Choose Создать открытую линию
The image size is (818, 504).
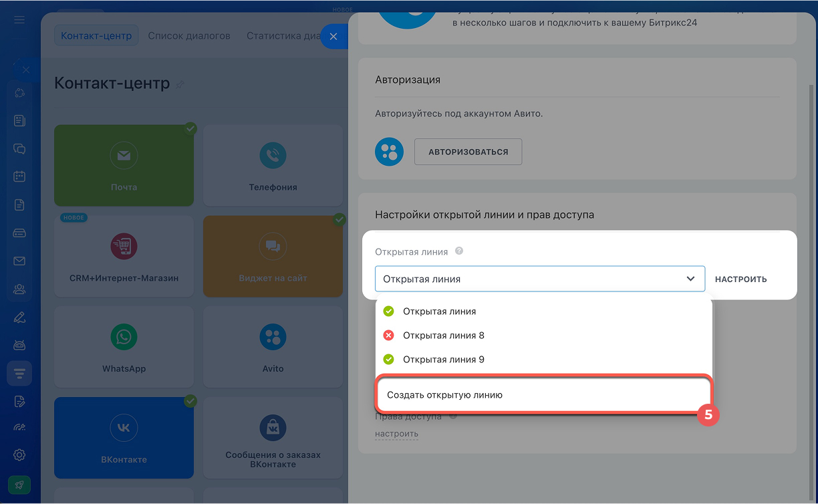point(543,395)
